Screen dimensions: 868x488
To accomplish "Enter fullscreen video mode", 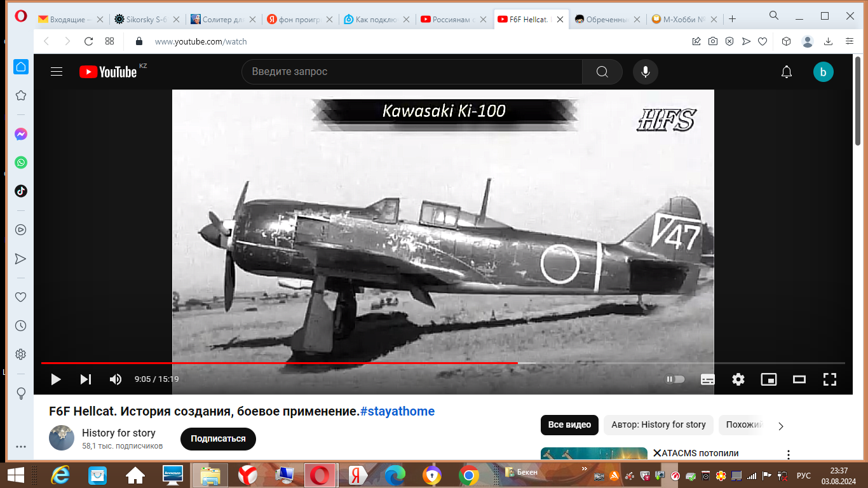I will [829, 379].
